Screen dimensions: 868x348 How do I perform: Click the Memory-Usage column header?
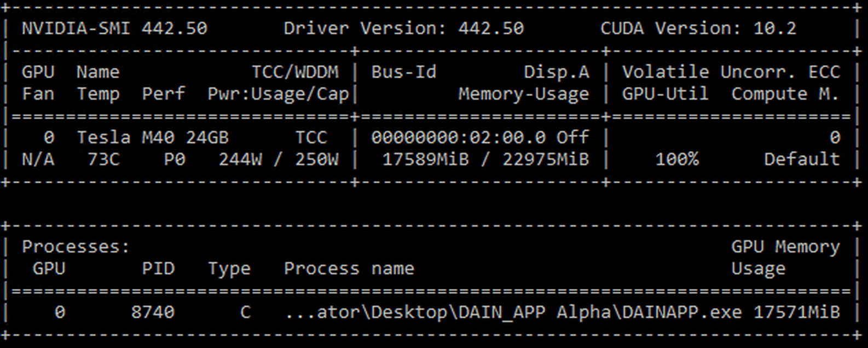(x=523, y=94)
